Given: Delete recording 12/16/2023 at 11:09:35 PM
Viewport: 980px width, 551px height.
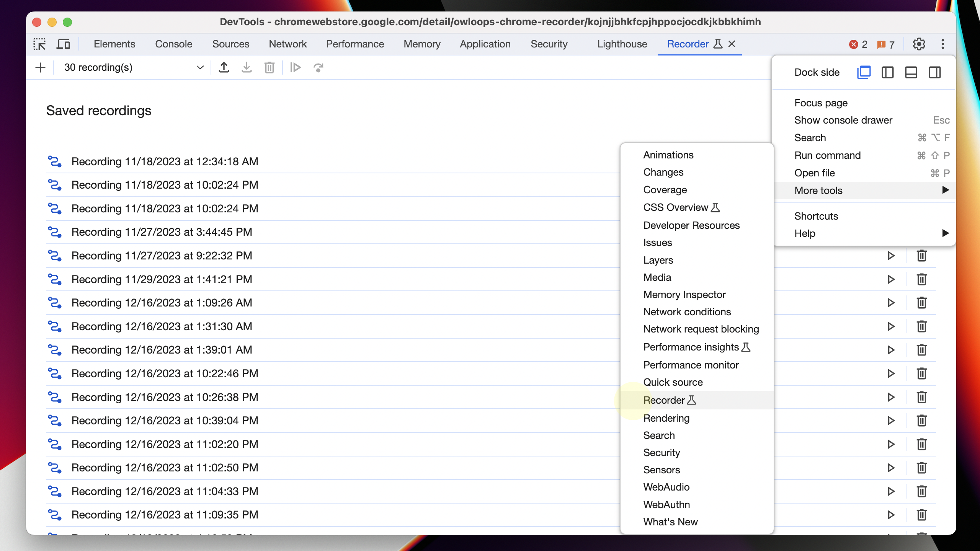Looking at the screenshot, I should point(922,515).
